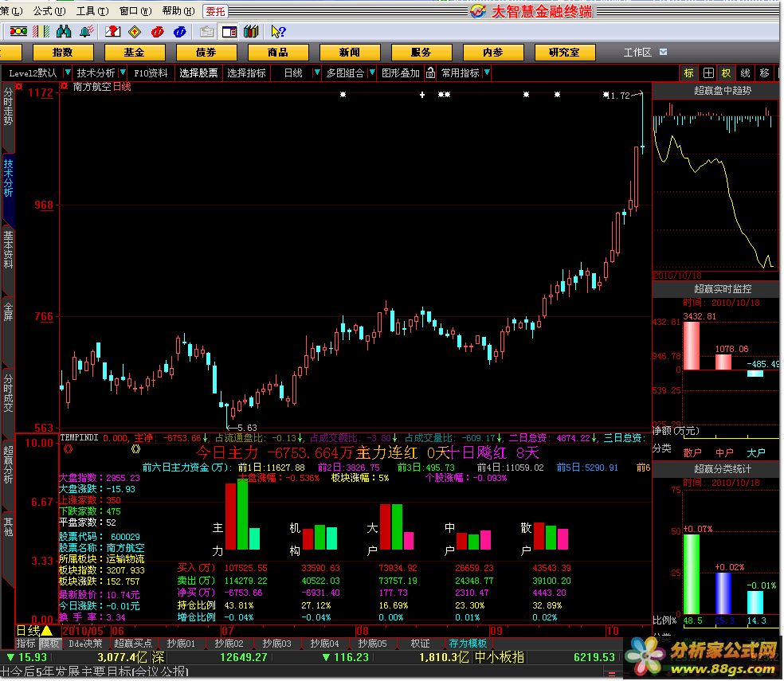Image resolution: width=784 pixels, height=681 pixels.
Task: Toggle the window layout panel icon
Action: coord(229,32)
